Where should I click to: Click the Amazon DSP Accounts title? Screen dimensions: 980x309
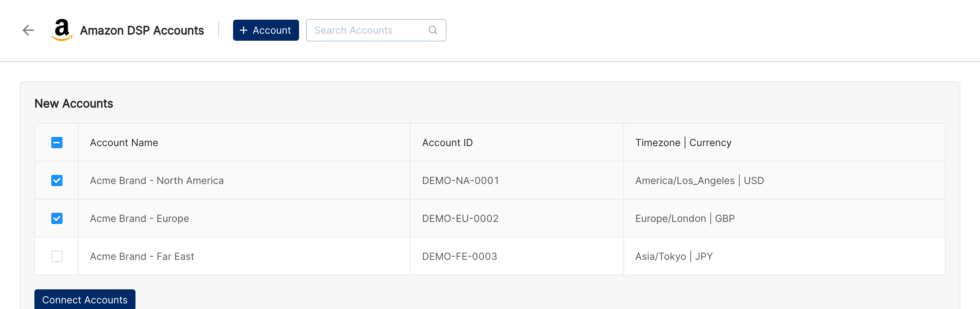(x=142, y=31)
